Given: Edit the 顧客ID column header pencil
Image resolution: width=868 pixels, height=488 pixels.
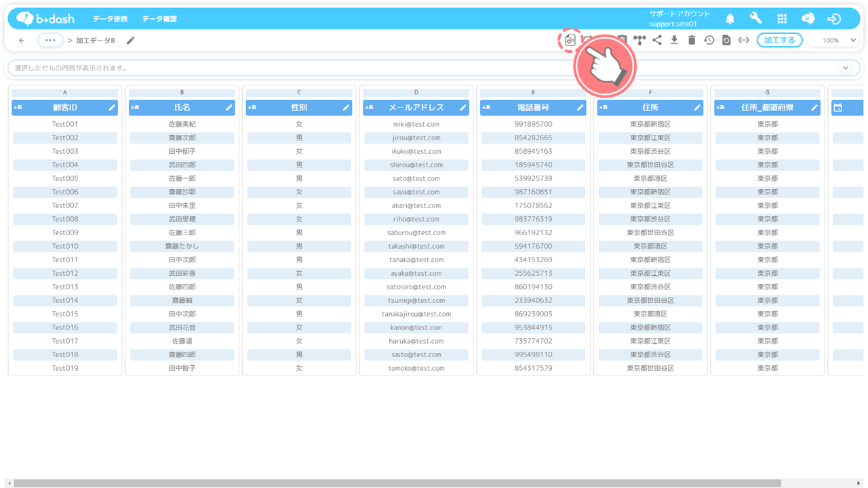Looking at the screenshot, I should click(x=112, y=108).
